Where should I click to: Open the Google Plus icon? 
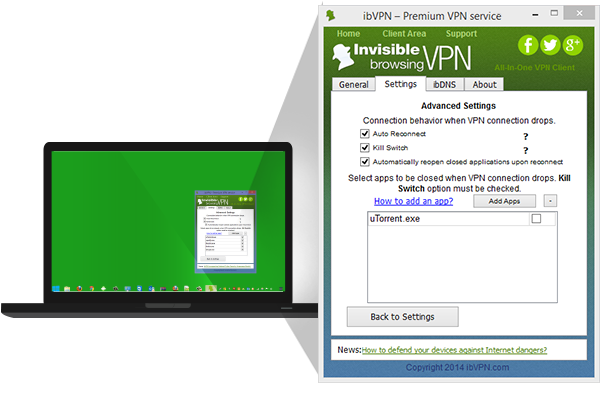[x=572, y=45]
